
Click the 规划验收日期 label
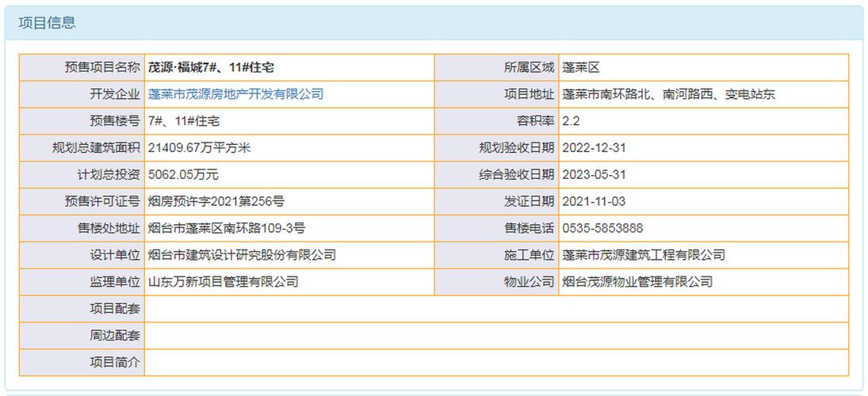coord(516,147)
